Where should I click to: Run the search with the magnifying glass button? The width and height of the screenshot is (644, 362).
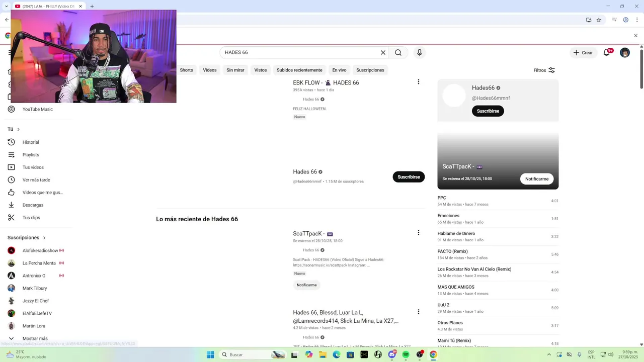pos(398,52)
